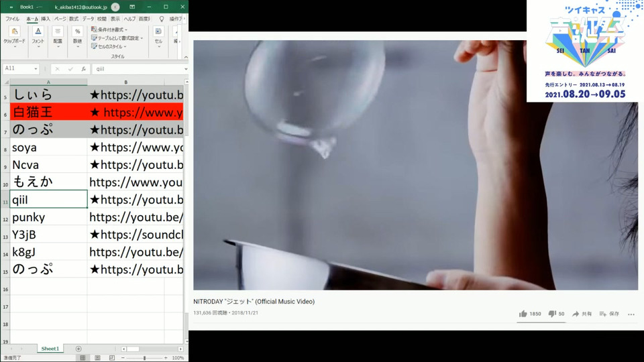The width and height of the screenshot is (644, 362).
Task: Click the zoom slider handle
Action: pos(144,358)
